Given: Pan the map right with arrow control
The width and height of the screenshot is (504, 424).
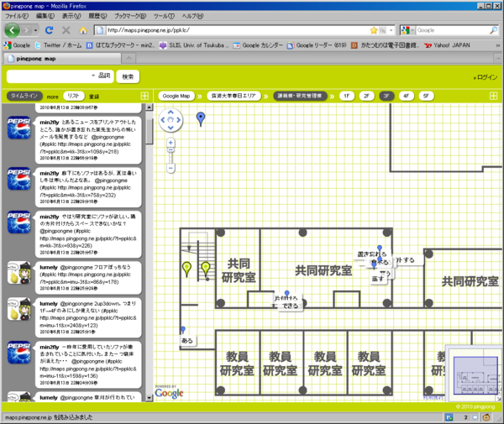Looking at the screenshot, I should [178, 120].
